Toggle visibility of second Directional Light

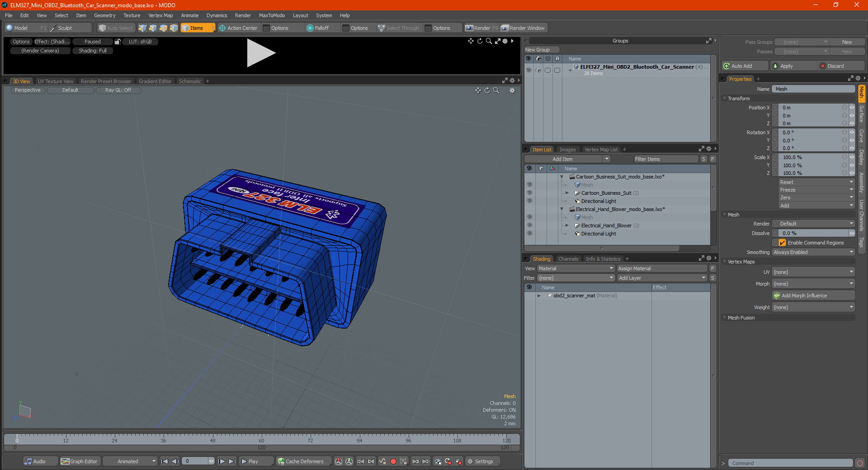(x=529, y=234)
